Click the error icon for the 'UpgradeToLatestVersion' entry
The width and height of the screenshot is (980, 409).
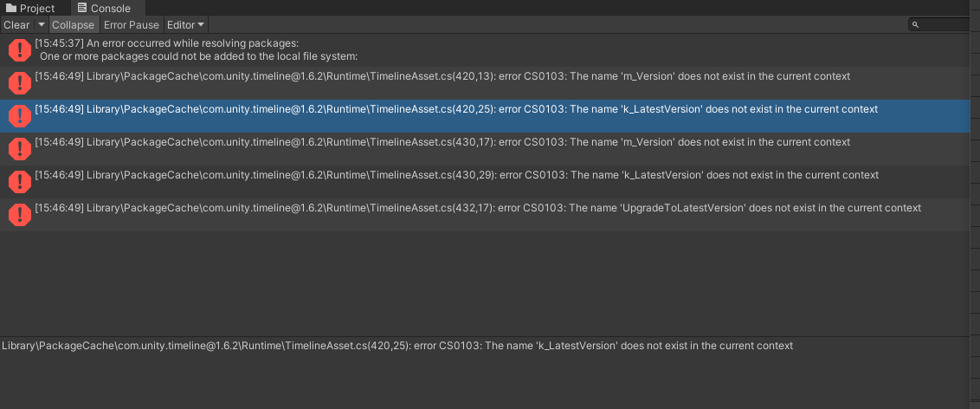19,214
